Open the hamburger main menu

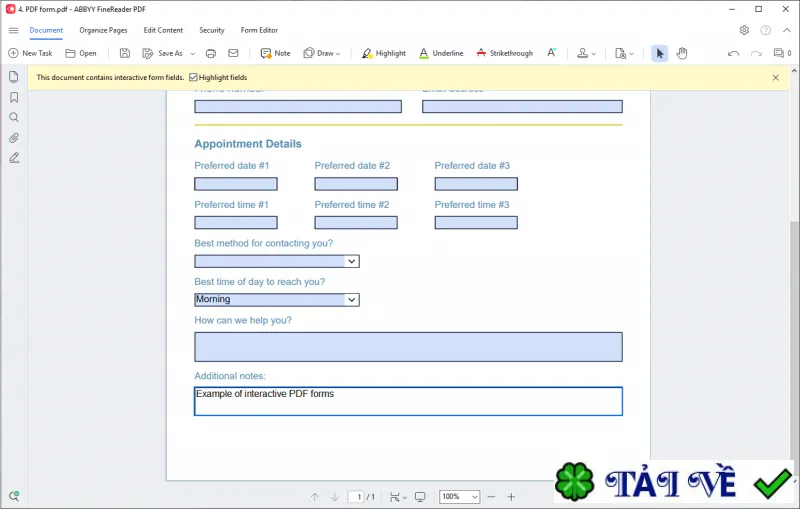click(x=14, y=31)
